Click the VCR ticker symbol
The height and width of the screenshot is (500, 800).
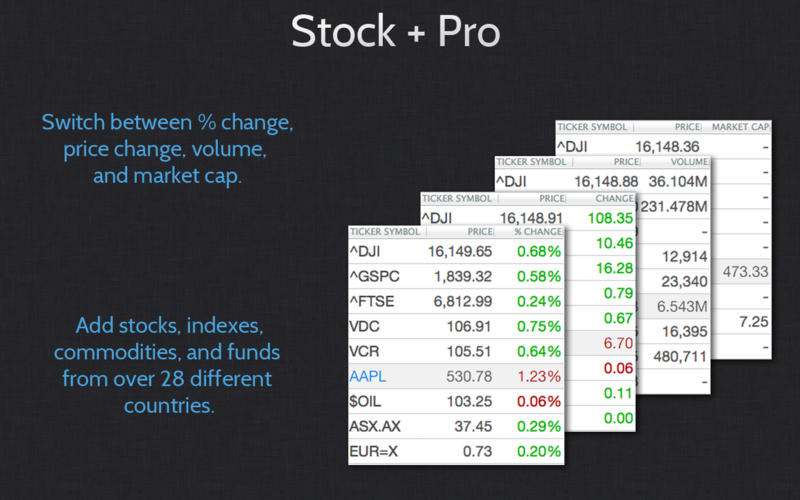pos(367,351)
